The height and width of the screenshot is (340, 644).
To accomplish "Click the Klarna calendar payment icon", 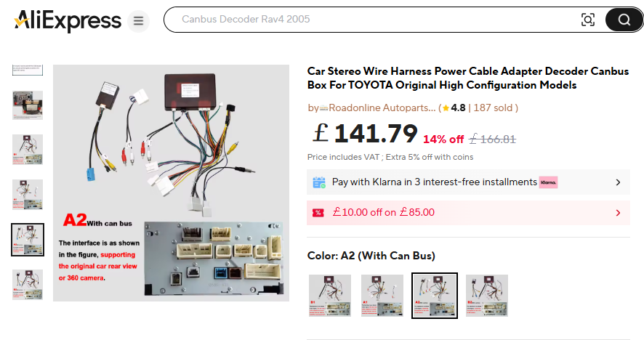I will click(x=319, y=182).
